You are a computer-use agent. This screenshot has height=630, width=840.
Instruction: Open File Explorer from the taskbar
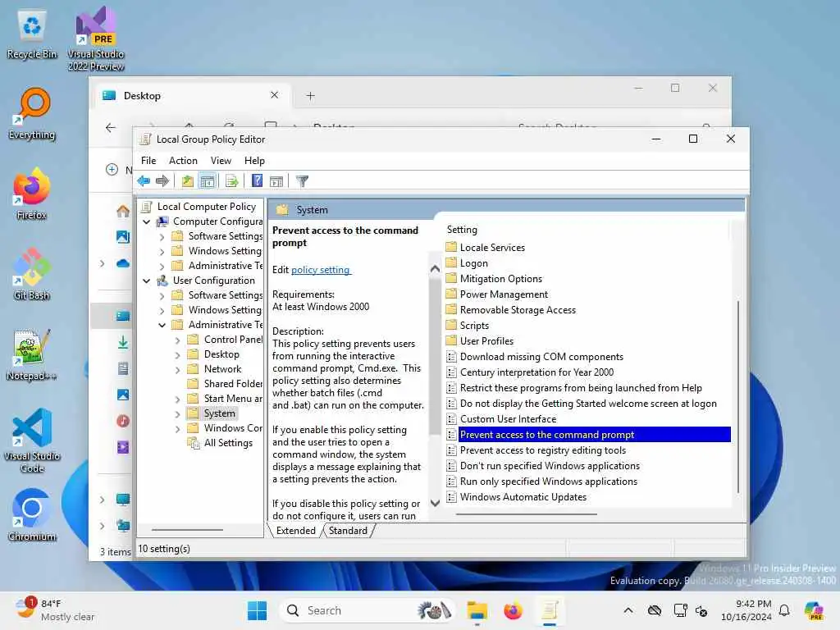(x=477, y=610)
